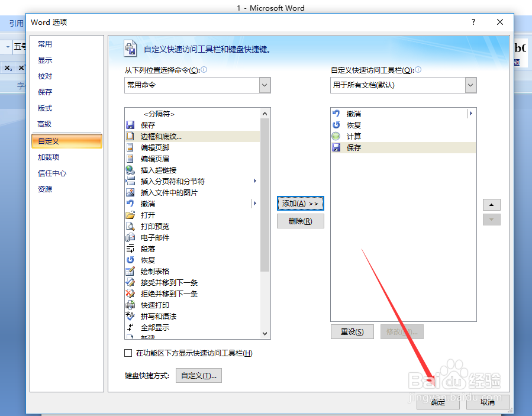Image resolution: width=532 pixels, height=416 pixels.
Task: Open the 高级 options category
Action: (44, 124)
